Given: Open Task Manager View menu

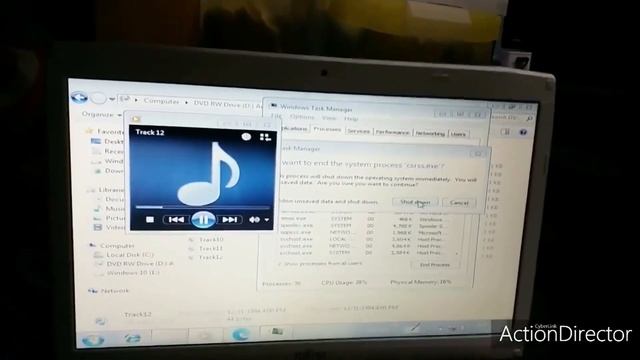Looking at the screenshot, I should point(329,118).
